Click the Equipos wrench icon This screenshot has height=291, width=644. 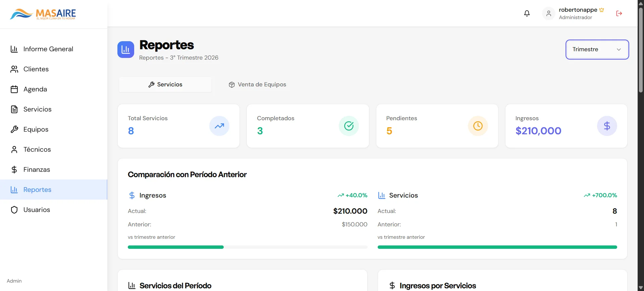14,130
